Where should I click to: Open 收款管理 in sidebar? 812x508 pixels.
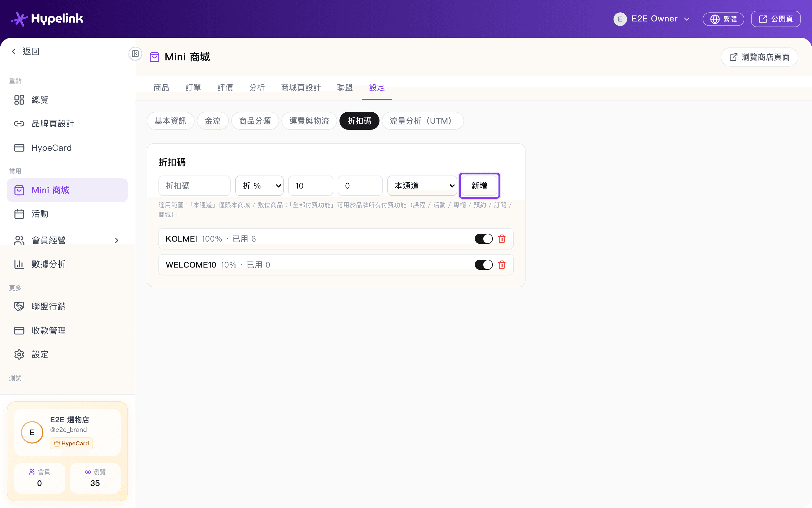(x=67, y=330)
